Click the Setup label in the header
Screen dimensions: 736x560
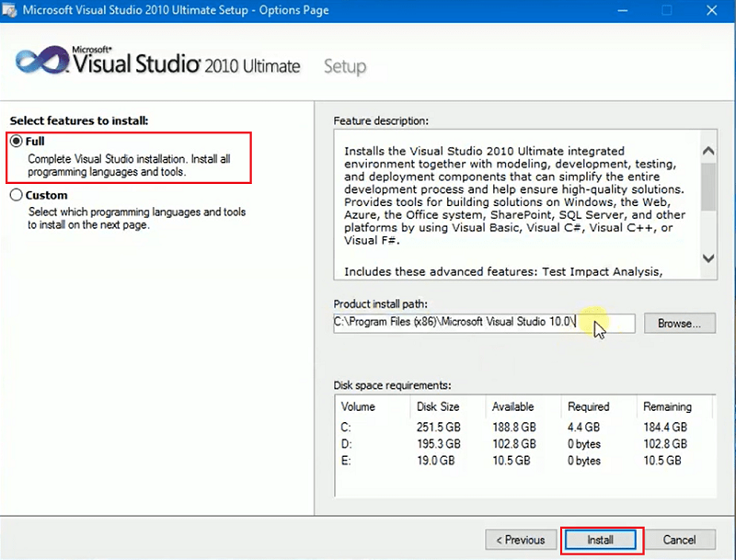(x=345, y=66)
